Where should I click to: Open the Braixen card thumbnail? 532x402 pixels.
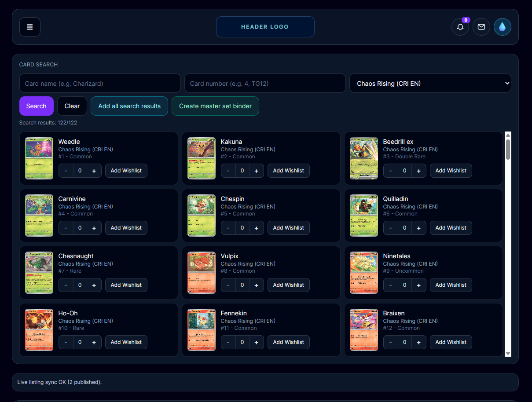(x=364, y=330)
